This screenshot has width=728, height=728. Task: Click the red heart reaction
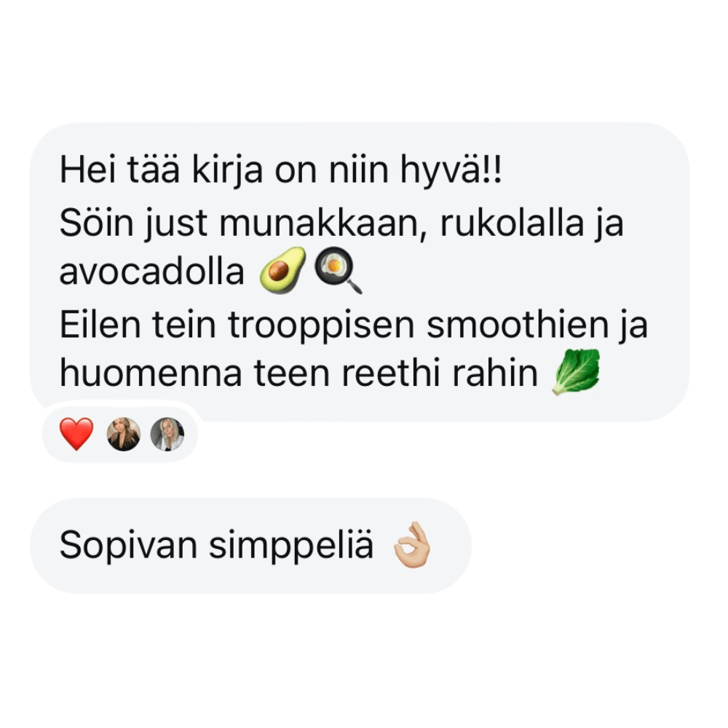76,434
